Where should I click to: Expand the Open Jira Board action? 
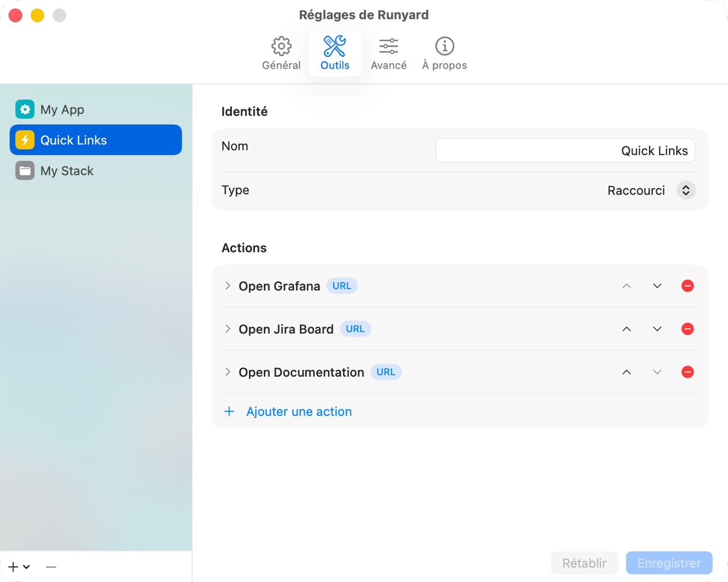click(227, 329)
